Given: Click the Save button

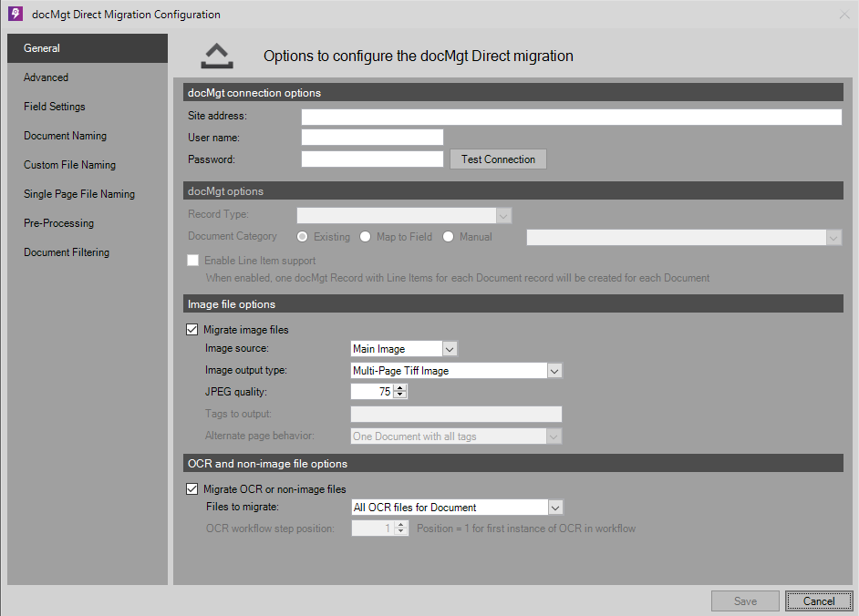Looking at the screenshot, I should [x=745, y=601].
